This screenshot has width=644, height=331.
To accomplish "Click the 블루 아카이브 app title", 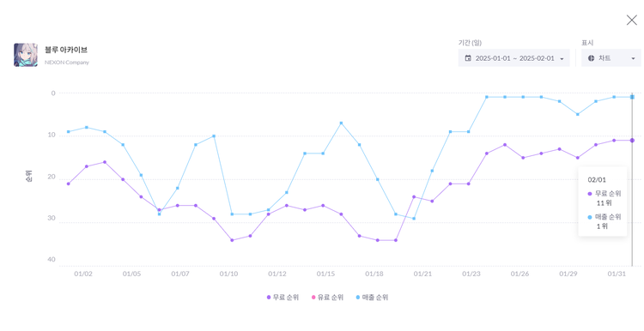I will coord(66,50).
